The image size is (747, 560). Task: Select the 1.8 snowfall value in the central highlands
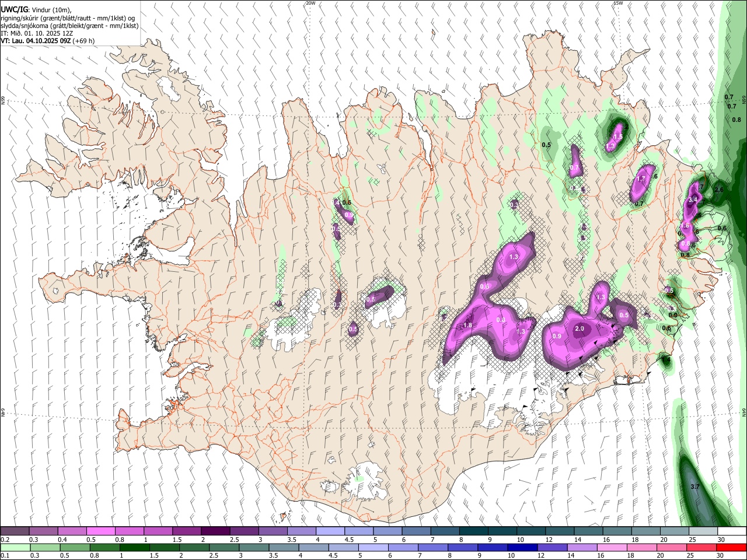[467, 325]
